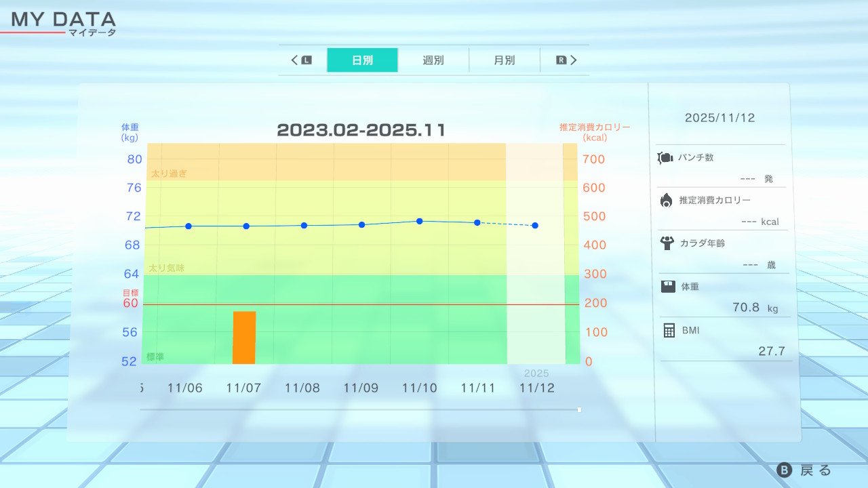Click the estimated calories flame icon

(666, 200)
